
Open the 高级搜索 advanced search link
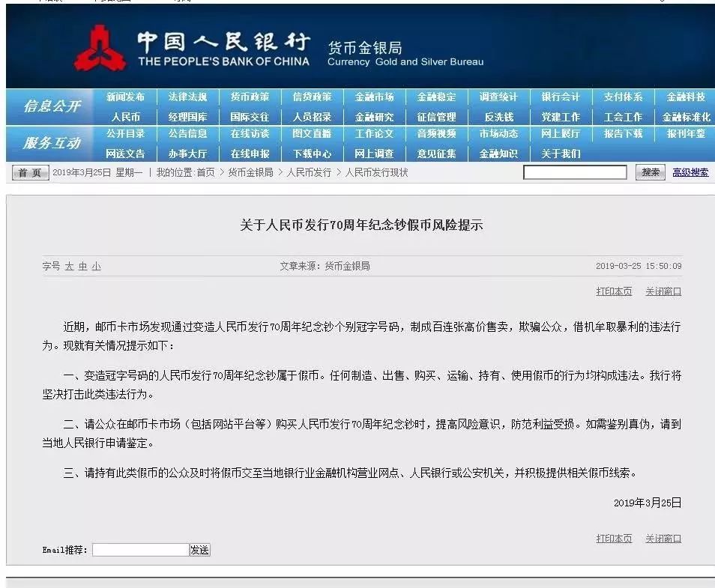coord(690,172)
